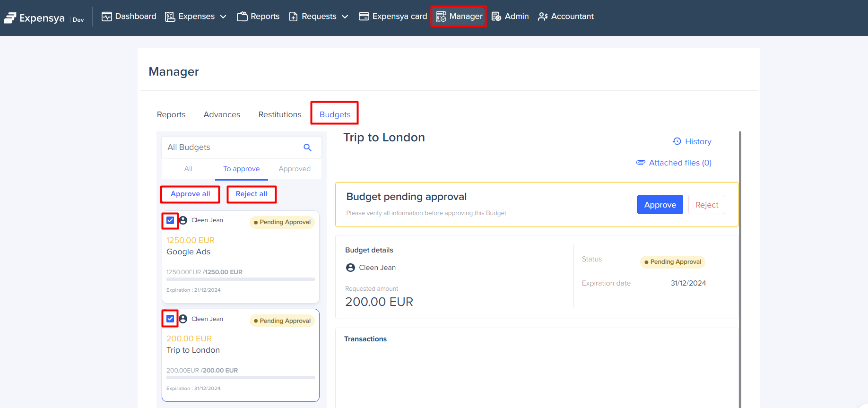The height and width of the screenshot is (408, 868).
Task: Go to the Admin section
Action: point(510,17)
